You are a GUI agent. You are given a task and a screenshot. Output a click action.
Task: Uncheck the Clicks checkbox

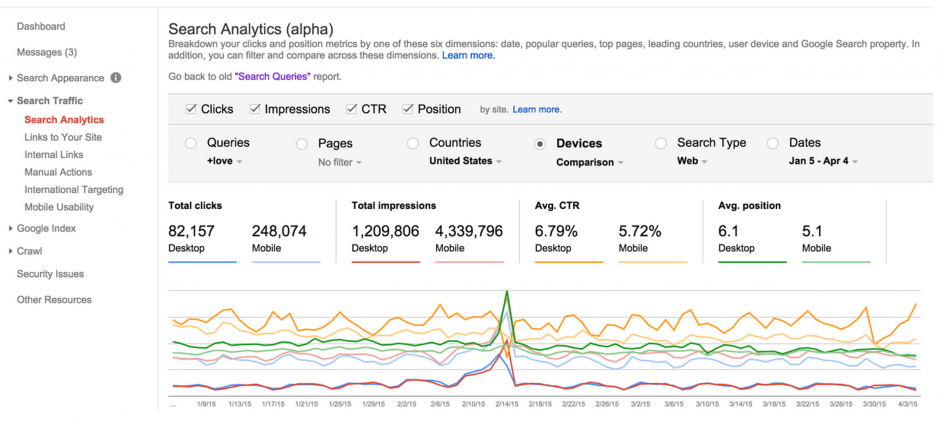point(191,109)
